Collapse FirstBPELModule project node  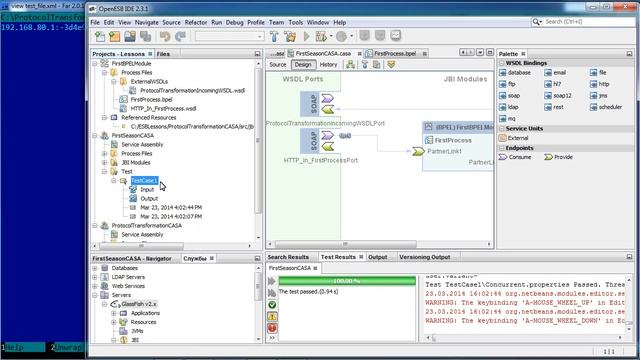point(95,64)
